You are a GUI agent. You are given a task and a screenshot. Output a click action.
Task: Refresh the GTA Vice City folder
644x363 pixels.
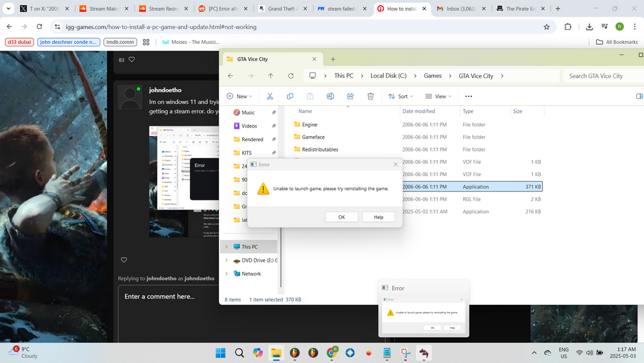(291, 75)
